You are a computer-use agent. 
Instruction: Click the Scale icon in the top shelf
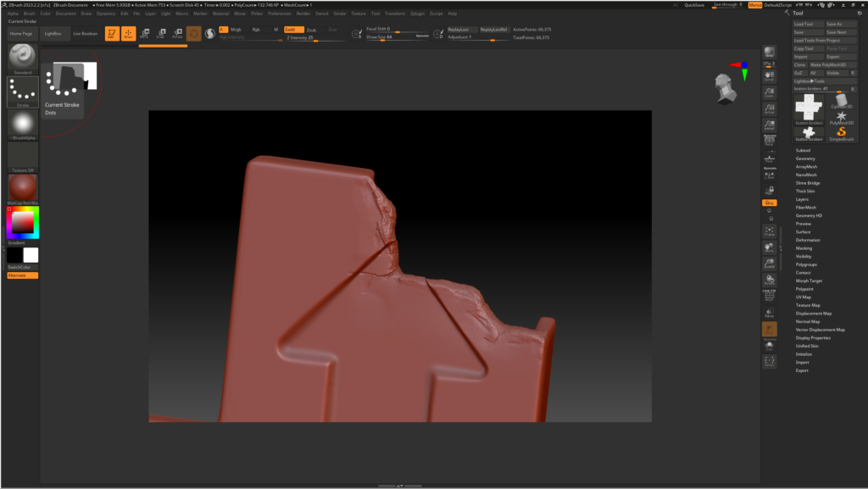pyautogui.click(x=161, y=33)
